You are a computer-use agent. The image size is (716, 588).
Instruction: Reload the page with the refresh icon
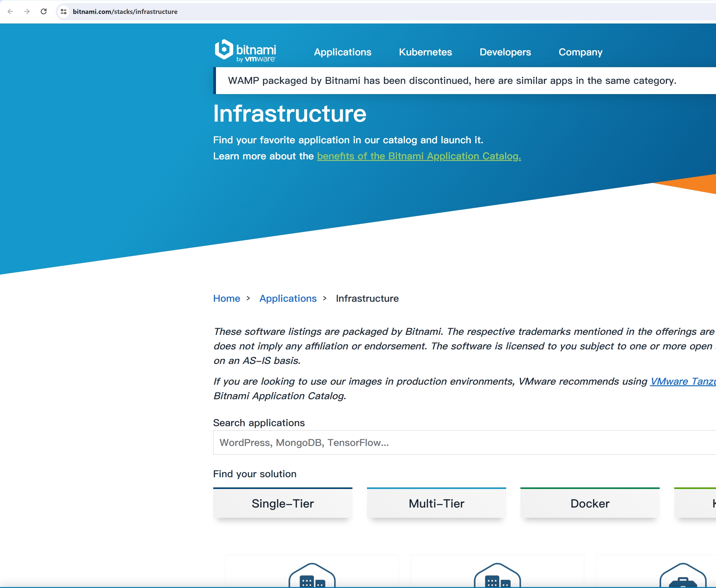44,11
